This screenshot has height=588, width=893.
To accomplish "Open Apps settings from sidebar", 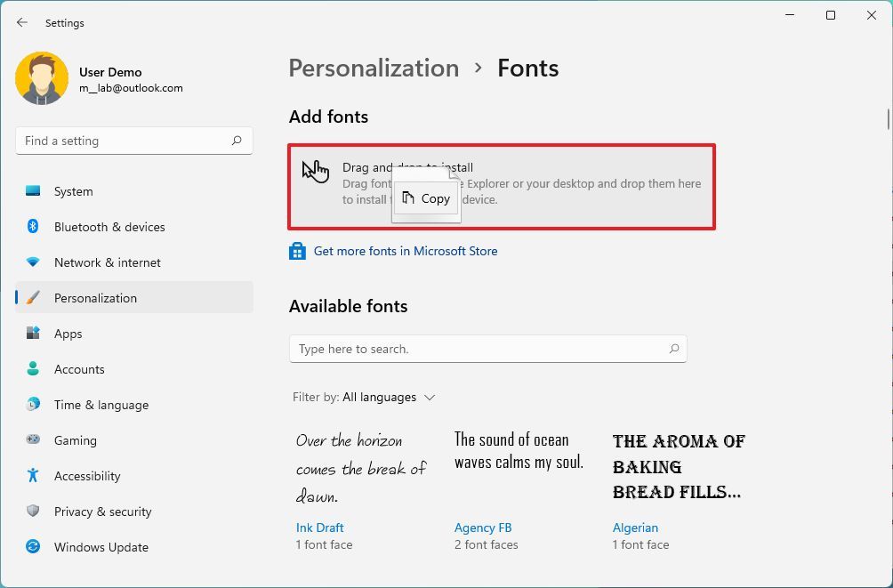I will (67, 334).
